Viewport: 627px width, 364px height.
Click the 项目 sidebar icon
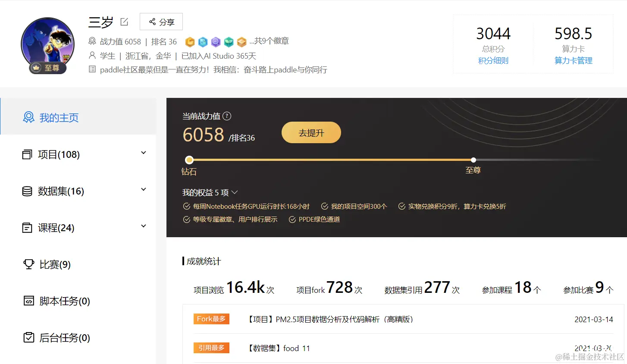pos(27,154)
